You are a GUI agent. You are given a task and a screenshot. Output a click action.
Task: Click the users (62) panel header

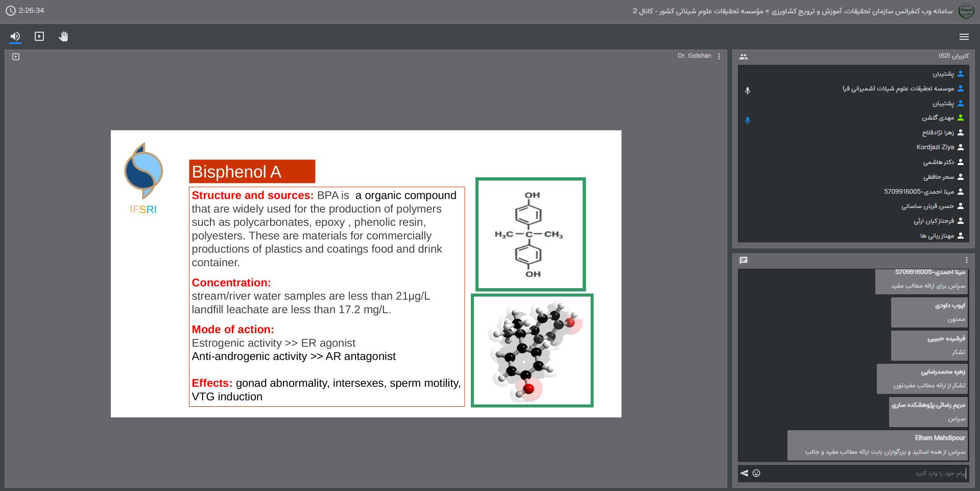(x=953, y=56)
